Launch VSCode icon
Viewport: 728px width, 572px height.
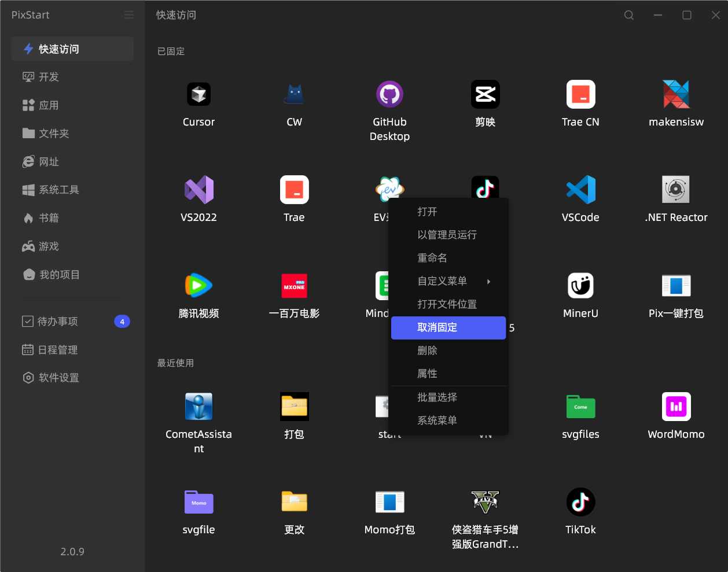[580, 190]
